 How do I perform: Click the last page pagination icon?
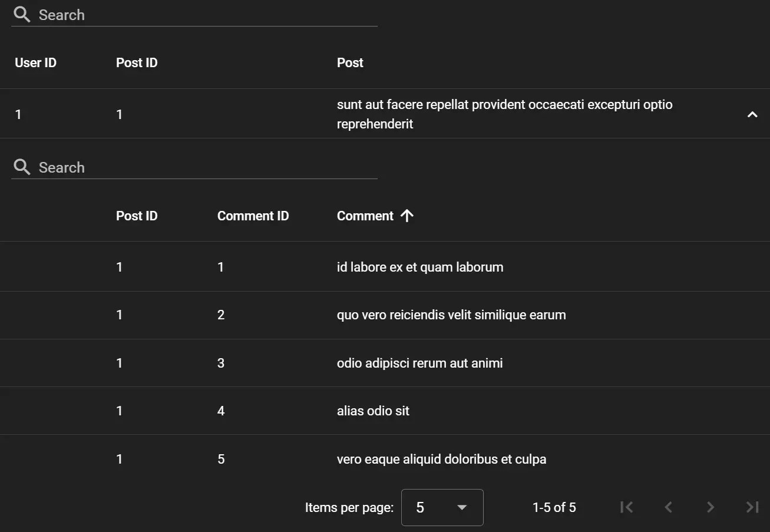pos(752,507)
